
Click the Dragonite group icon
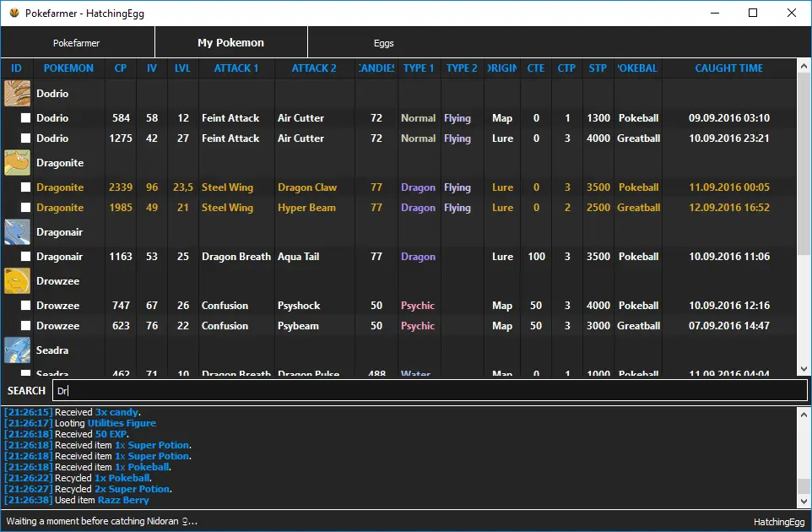17,162
